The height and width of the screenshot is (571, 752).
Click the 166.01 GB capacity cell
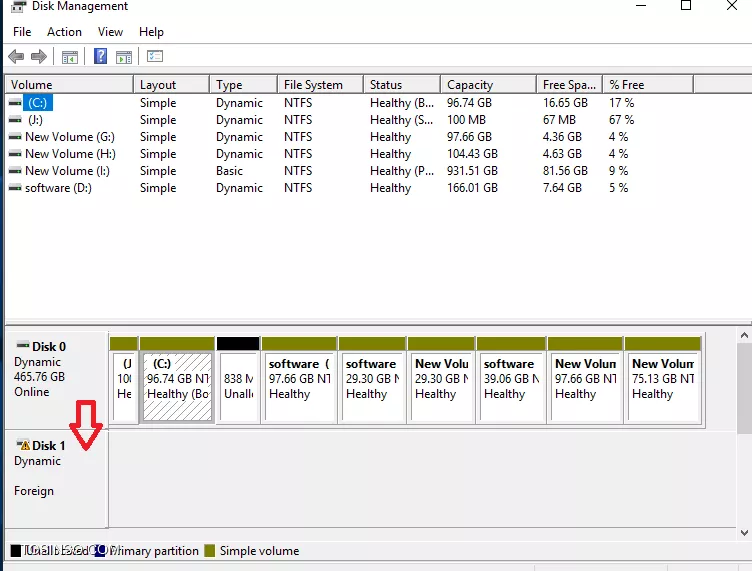pyautogui.click(x=472, y=188)
